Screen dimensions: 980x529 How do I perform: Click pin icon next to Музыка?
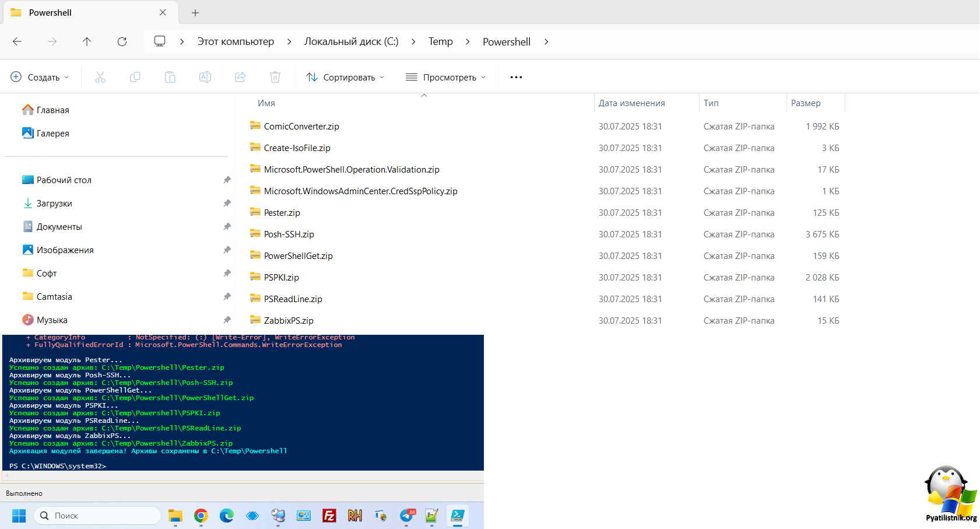click(x=227, y=320)
